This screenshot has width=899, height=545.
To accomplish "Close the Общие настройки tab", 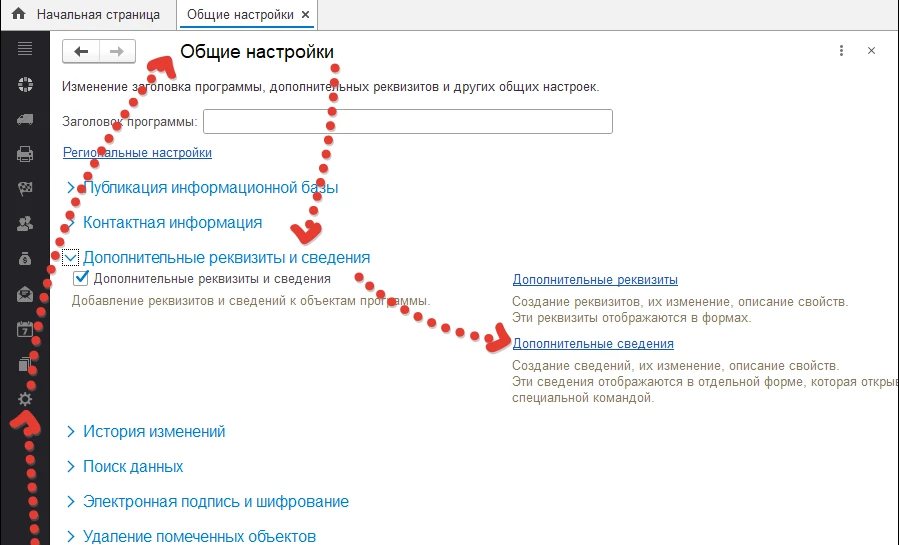I will (x=306, y=15).
